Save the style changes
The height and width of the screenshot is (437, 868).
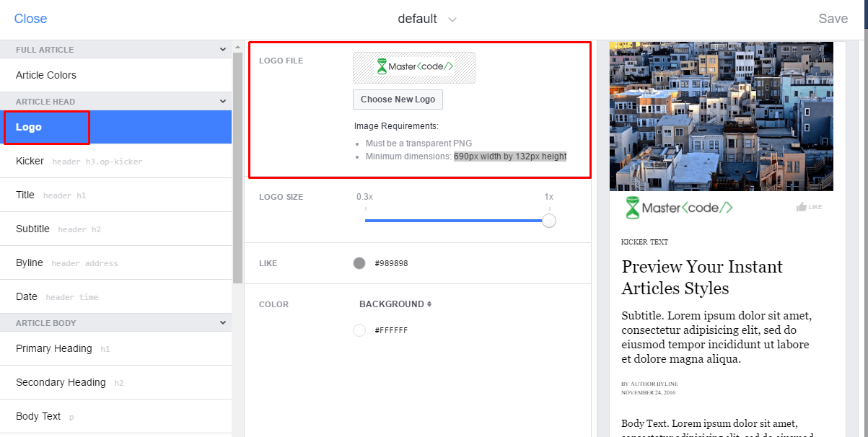tap(833, 19)
